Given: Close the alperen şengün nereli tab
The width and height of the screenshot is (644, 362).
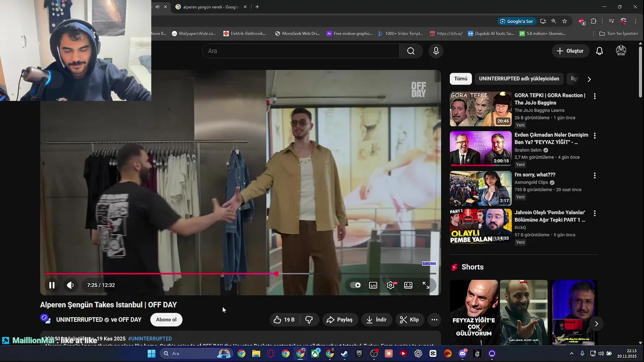Looking at the screenshot, I should click(x=245, y=7).
